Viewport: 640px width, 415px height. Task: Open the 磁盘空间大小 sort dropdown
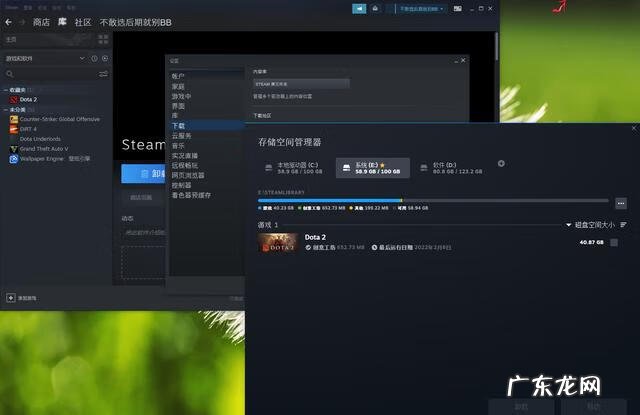(x=590, y=225)
